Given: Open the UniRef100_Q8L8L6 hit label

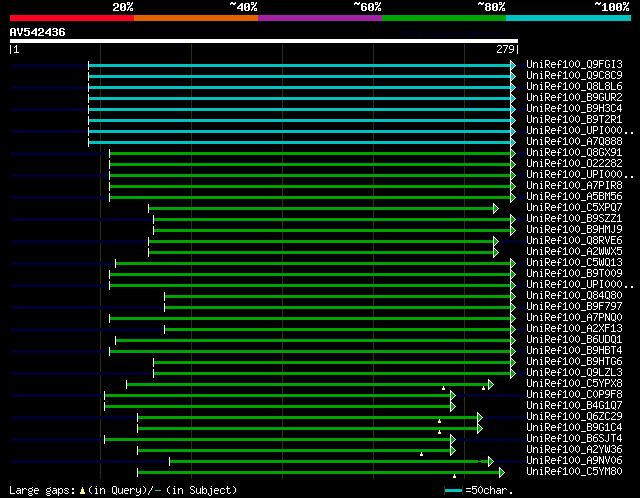Looking at the screenshot, I should coord(574,87).
